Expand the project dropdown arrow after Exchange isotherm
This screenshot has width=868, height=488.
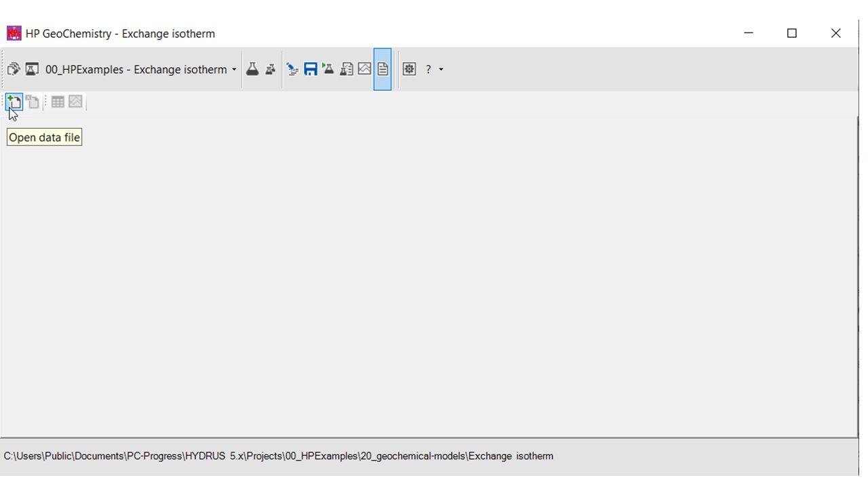(x=234, y=70)
